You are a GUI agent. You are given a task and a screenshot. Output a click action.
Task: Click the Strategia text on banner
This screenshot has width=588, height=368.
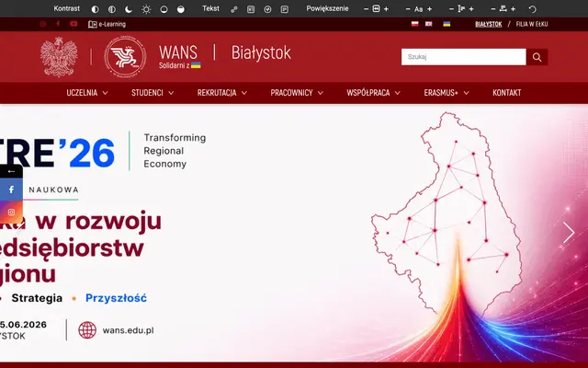(x=37, y=298)
